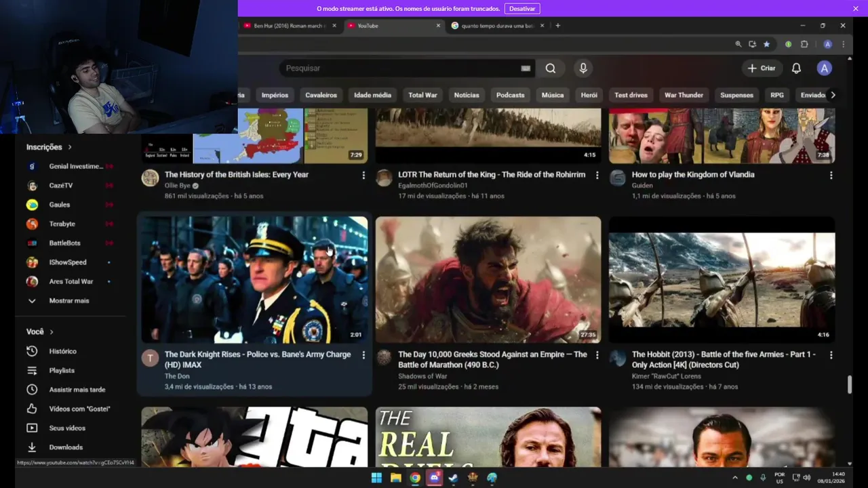Screen dimensions: 868x488
Task: Click the Chrome zoom magnifier icon in the address bar
Action: 738,44
